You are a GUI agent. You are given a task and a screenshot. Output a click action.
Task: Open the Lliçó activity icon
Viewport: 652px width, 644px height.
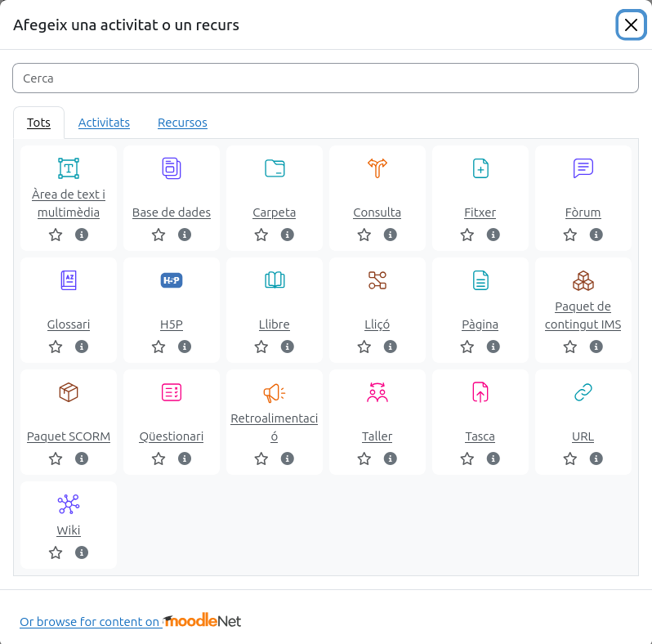click(x=377, y=280)
